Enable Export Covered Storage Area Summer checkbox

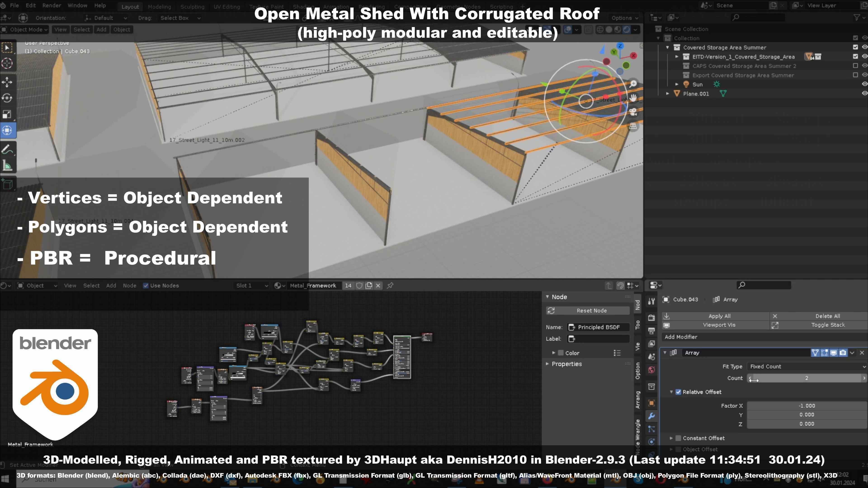[x=855, y=75]
